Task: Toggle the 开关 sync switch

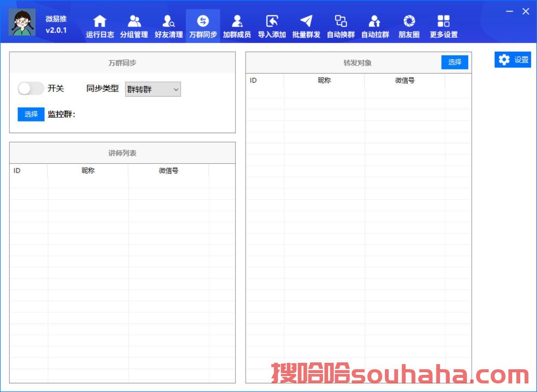Action: coord(31,88)
